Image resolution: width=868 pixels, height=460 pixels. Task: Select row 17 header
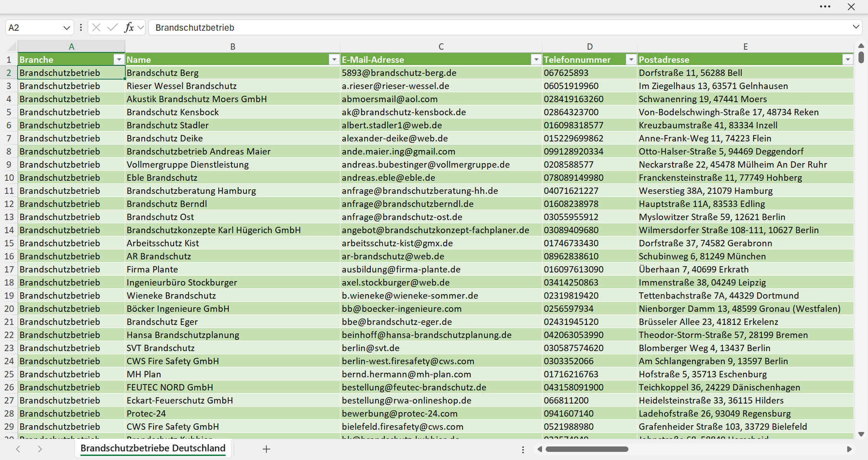click(x=9, y=269)
